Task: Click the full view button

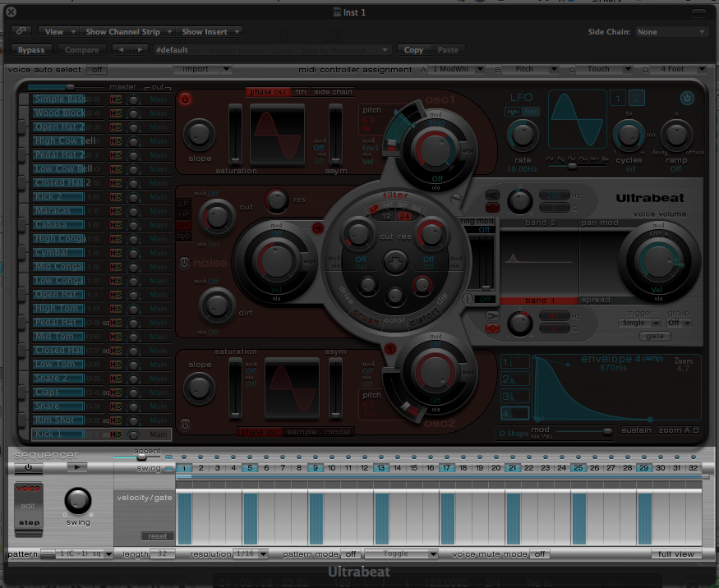Action: point(675,554)
